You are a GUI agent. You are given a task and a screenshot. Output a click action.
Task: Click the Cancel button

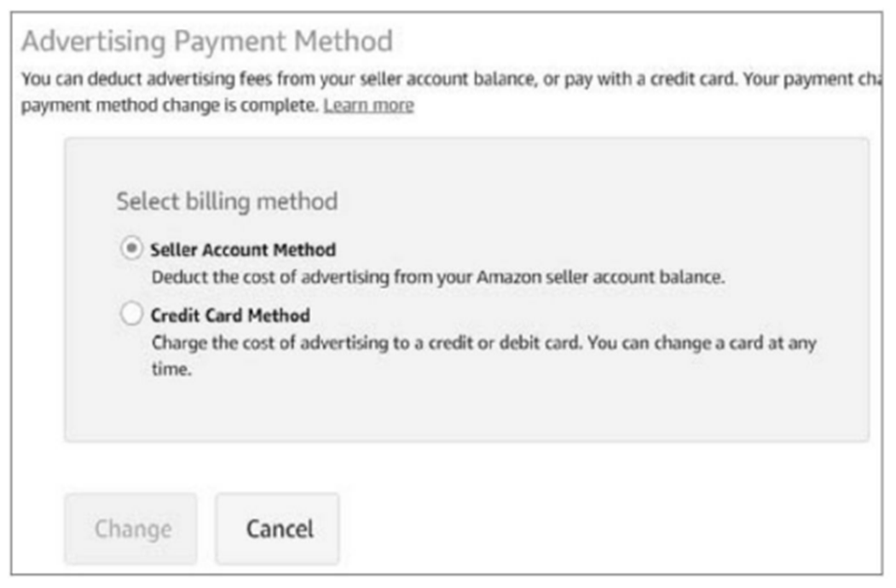pos(278,528)
